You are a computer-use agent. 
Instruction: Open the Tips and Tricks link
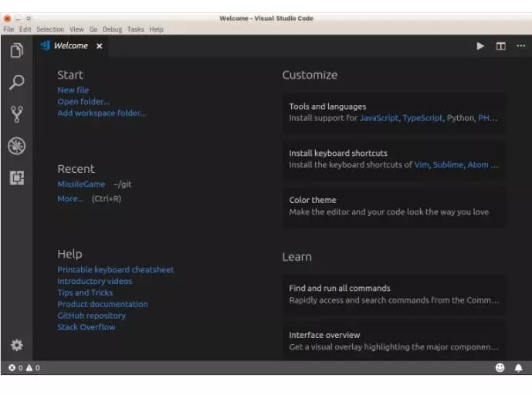point(85,292)
